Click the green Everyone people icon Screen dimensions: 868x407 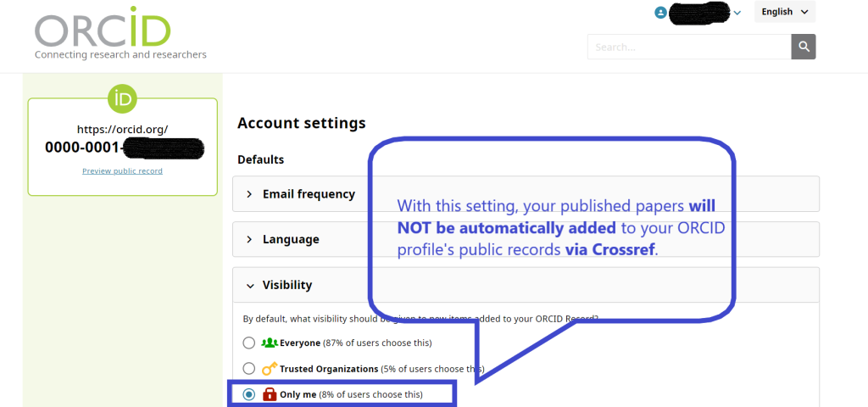click(x=269, y=343)
